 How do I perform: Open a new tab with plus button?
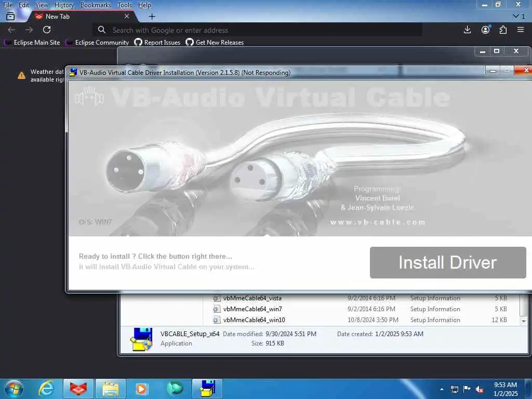[152, 16]
